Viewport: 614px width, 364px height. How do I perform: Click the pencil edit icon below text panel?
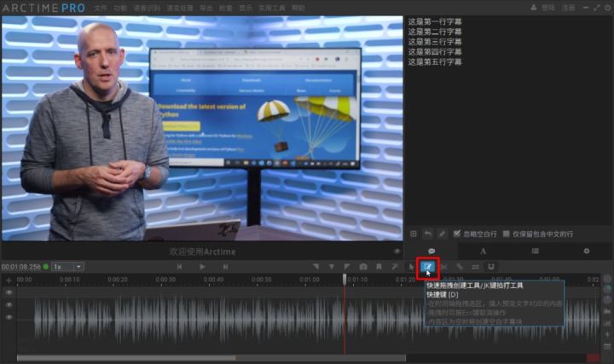(442, 234)
